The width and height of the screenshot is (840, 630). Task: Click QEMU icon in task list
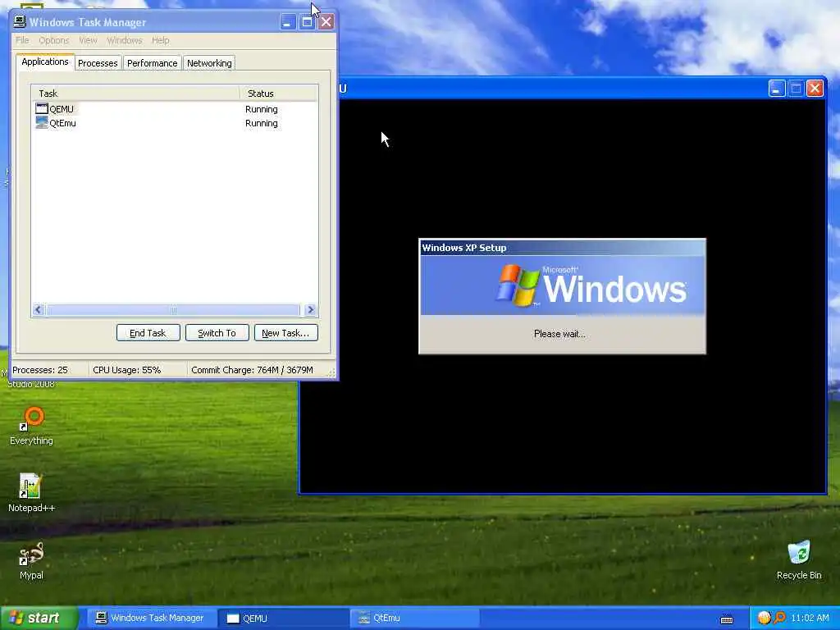coord(42,109)
